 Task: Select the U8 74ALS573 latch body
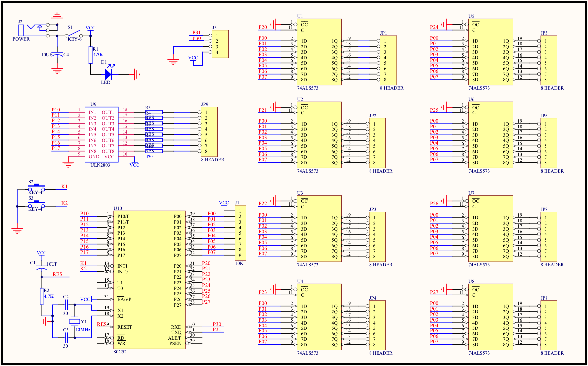coord(491,317)
